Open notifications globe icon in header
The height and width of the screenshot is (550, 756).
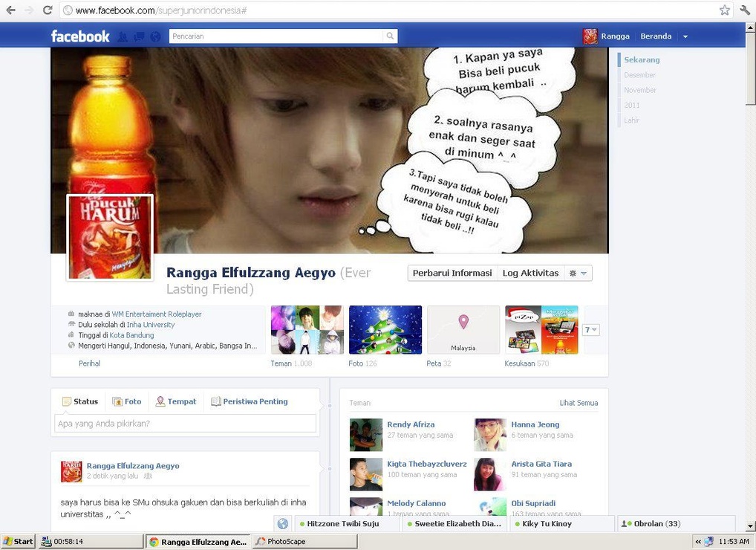pyautogui.click(x=155, y=36)
